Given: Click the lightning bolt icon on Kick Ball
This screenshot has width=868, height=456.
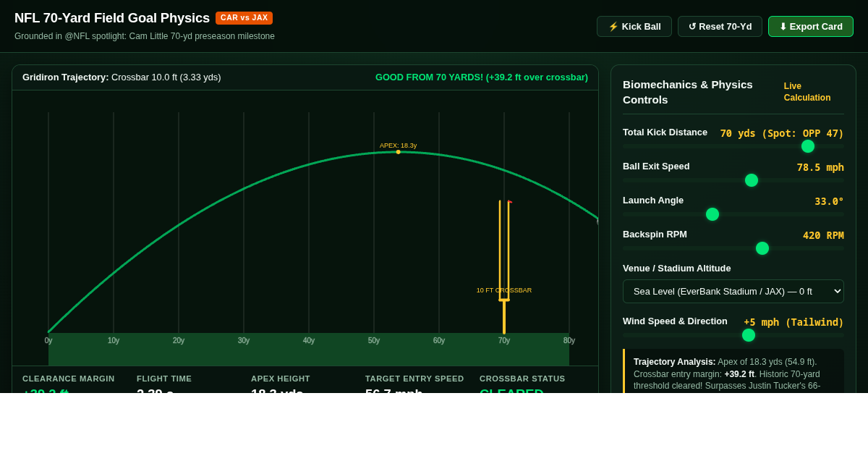Looking at the screenshot, I should pyautogui.click(x=613, y=26).
